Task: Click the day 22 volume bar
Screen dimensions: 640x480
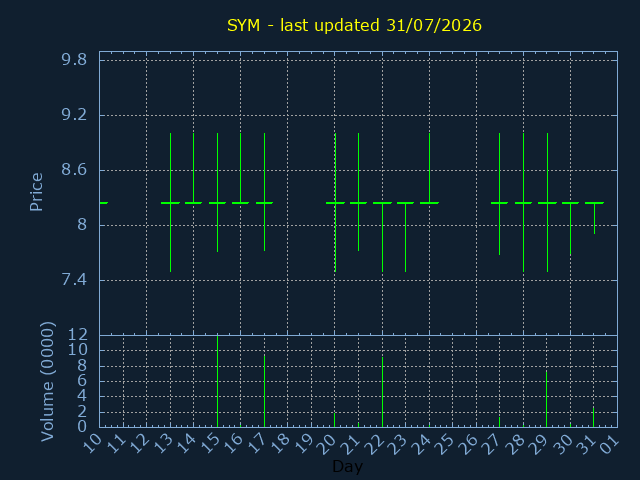Action: pos(382,392)
